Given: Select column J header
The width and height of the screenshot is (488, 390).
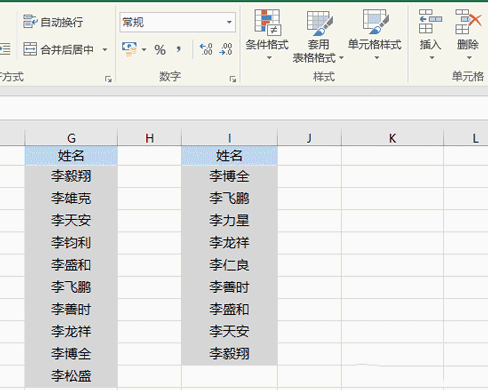Looking at the screenshot, I should click(309, 138).
